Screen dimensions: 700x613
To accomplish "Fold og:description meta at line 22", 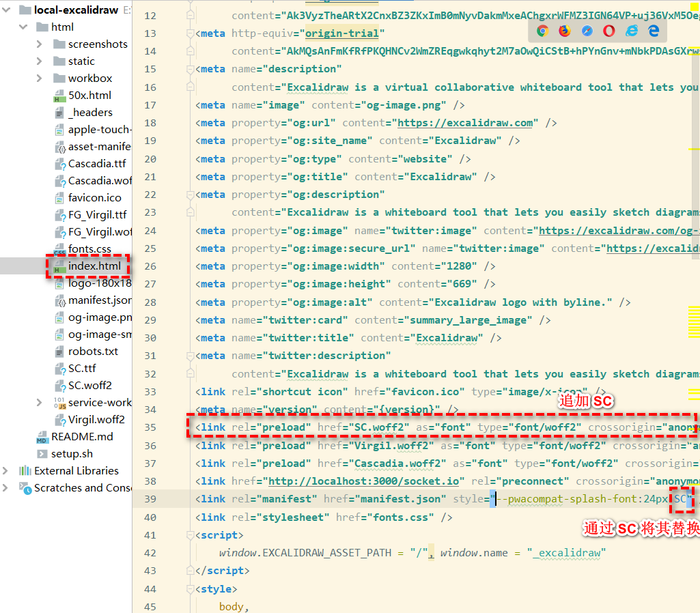I will tap(191, 195).
